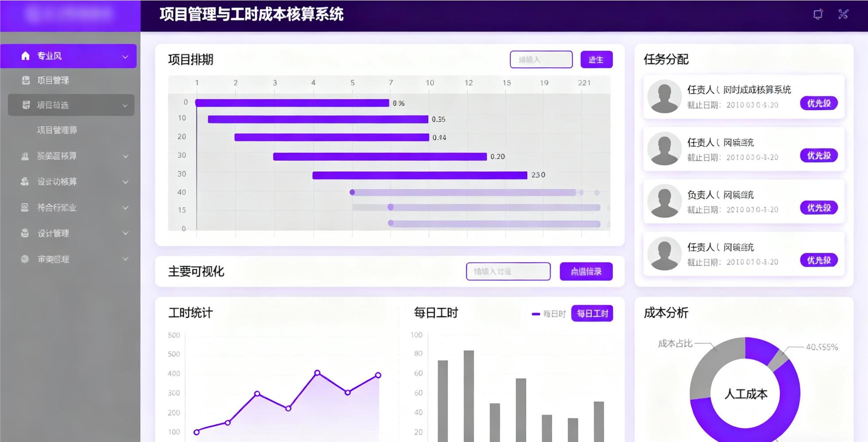Click the first 优先级 badge in 任务分配
868x442 pixels.
(x=819, y=103)
